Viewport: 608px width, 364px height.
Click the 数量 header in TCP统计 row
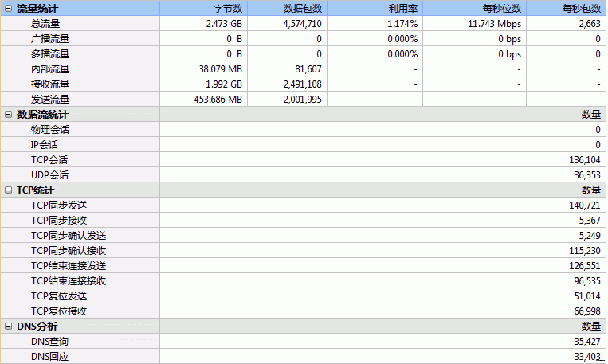(591, 190)
